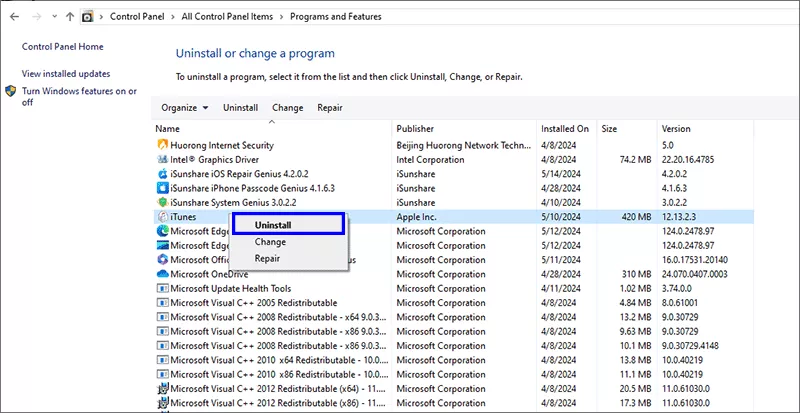Image resolution: width=800 pixels, height=413 pixels.
Task: Click the shield icon beside Windows features
Action: [11, 91]
